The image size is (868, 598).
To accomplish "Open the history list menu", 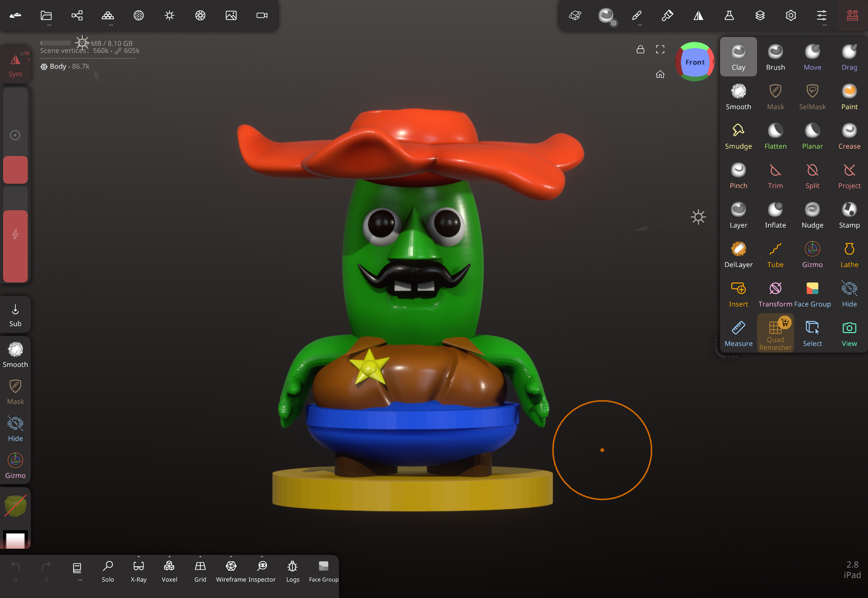I will coord(77,569).
